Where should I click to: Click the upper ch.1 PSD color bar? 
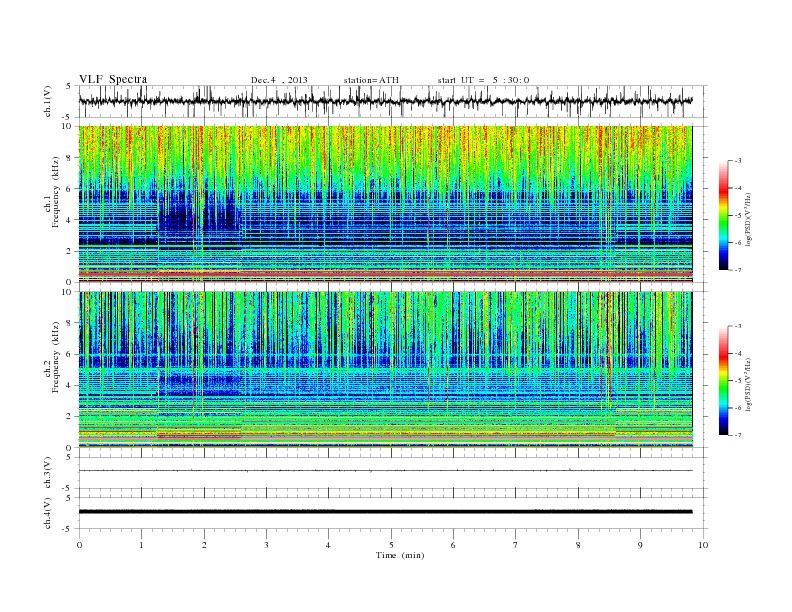pos(723,215)
